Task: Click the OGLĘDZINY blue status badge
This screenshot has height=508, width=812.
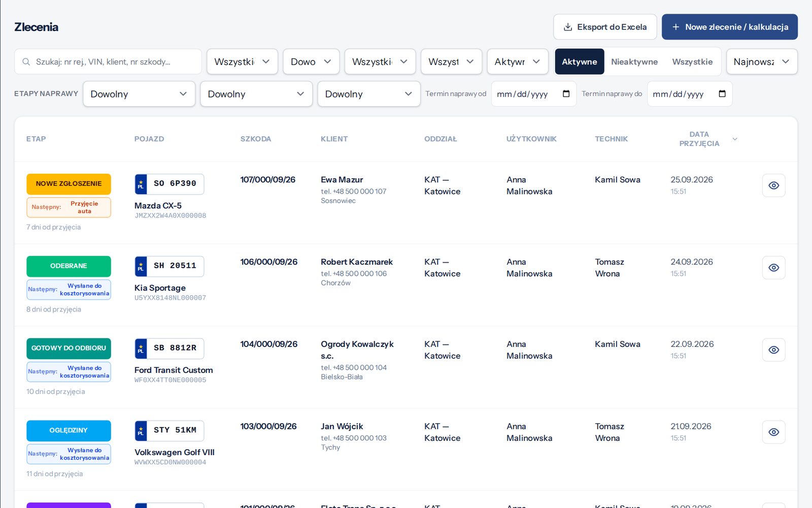Action: [69, 431]
